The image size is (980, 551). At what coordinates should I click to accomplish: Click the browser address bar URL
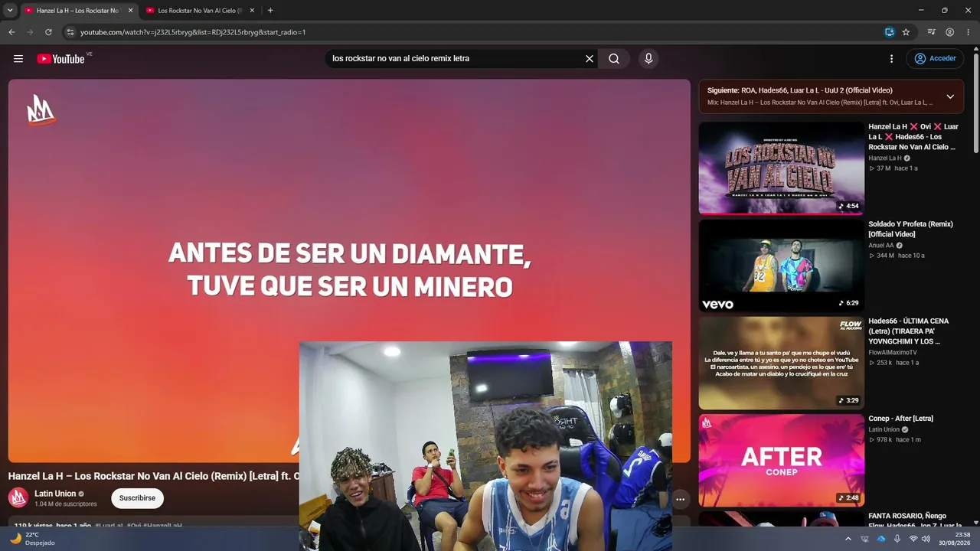pos(193,32)
